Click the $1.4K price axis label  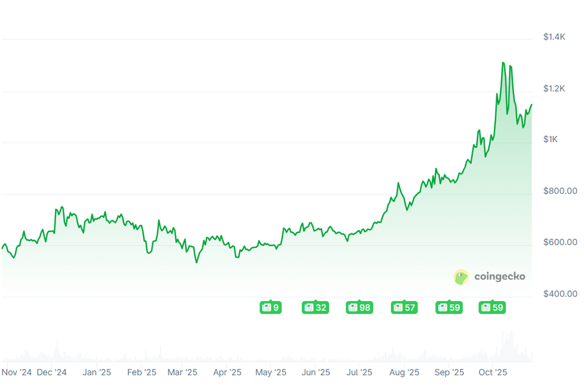554,37
